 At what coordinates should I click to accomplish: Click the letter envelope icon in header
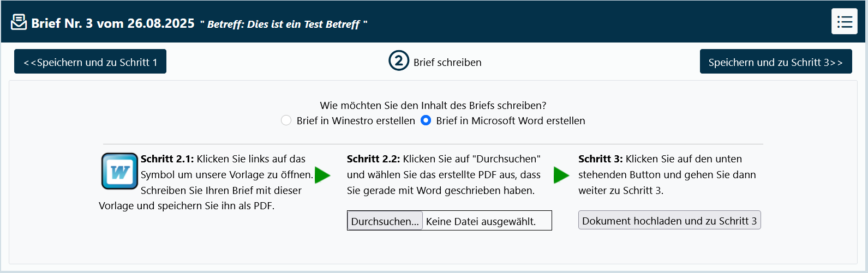pyautogui.click(x=19, y=23)
